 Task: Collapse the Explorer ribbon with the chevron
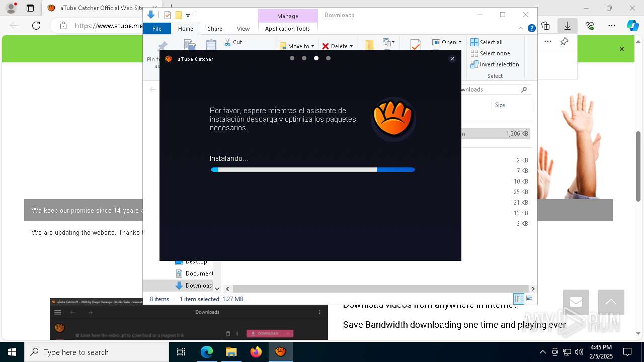tap(521, 28)
